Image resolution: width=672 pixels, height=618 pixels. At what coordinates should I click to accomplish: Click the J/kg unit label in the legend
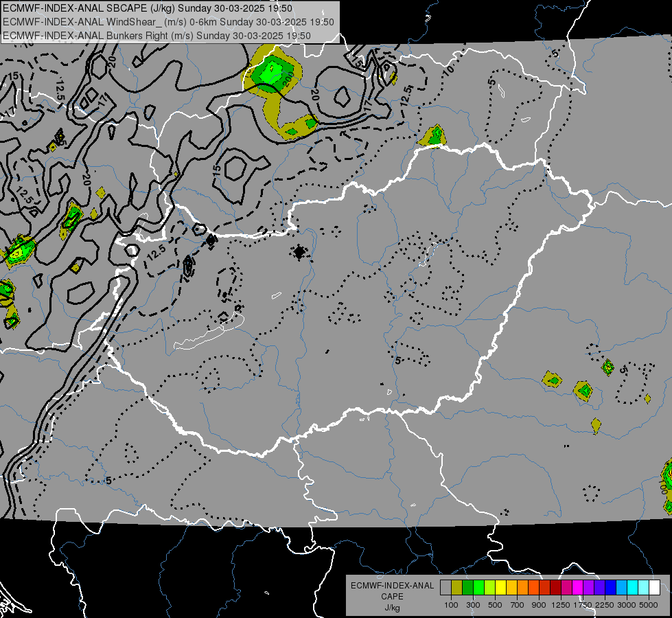pos(392,608)
